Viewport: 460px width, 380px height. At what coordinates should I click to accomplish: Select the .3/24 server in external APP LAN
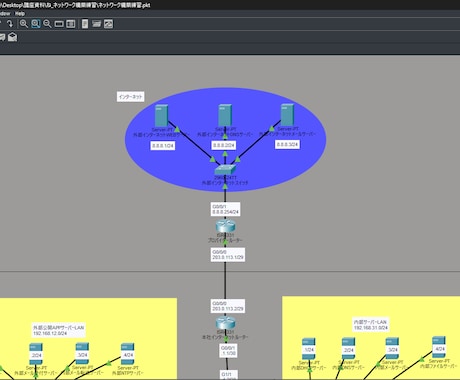pos(82,354)
